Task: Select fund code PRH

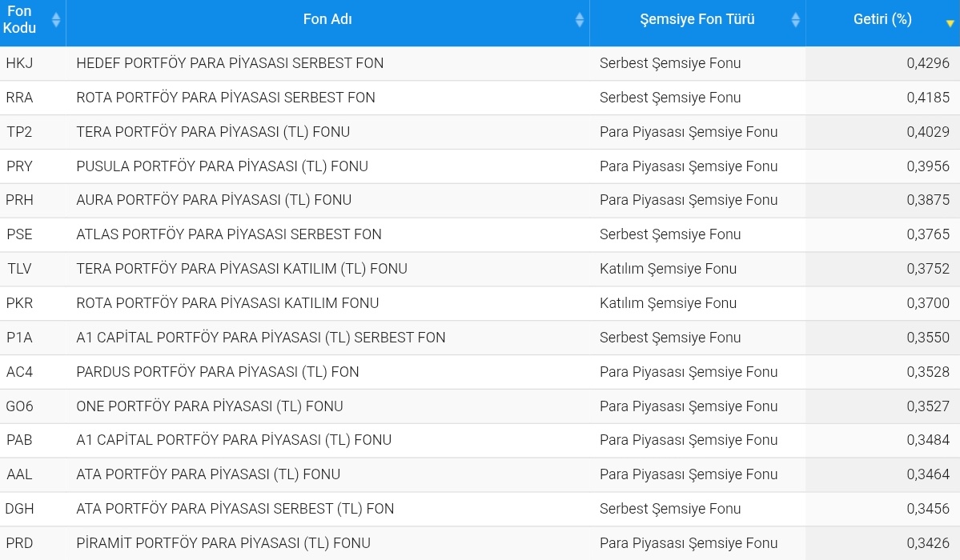Action: tap(19, 199)
